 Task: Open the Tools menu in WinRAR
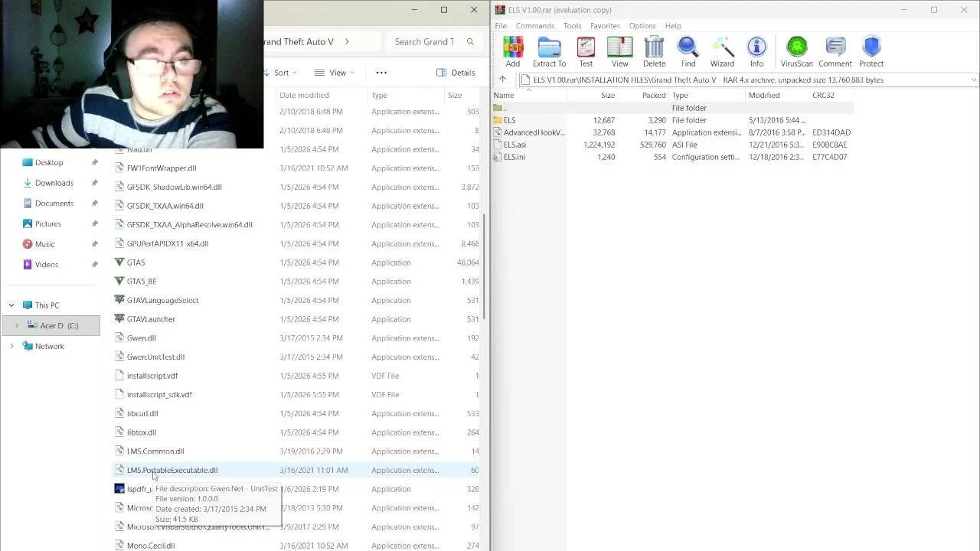(x=573, y=26)
